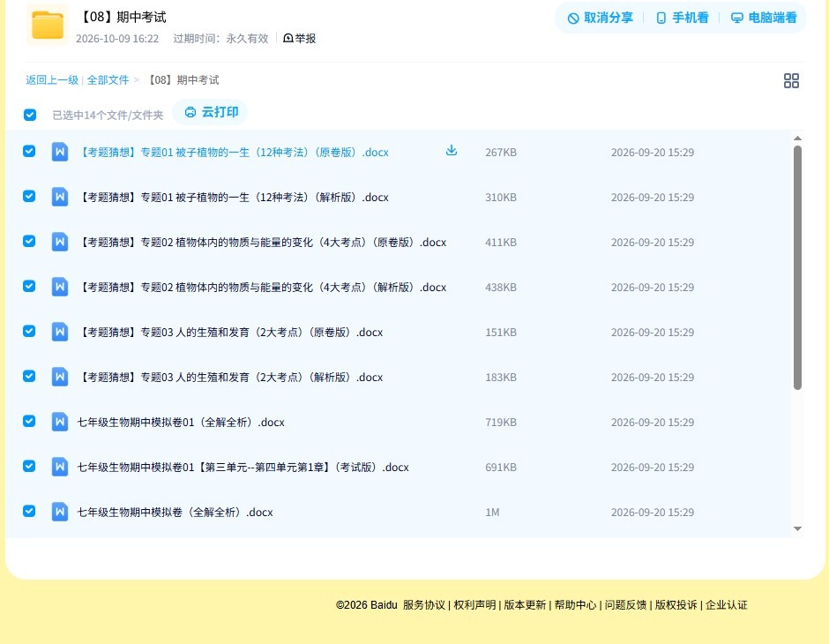Image resolution: width=829 pixels, height=644 pixels.
Task: Click 取消分享 to cancel sharing
Action: click(600, 18)
